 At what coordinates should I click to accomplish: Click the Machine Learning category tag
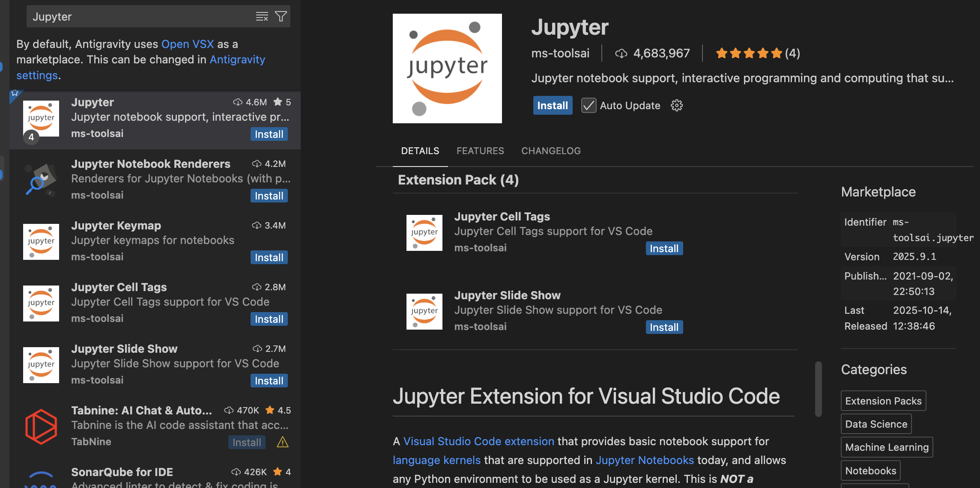coord(887,447)
